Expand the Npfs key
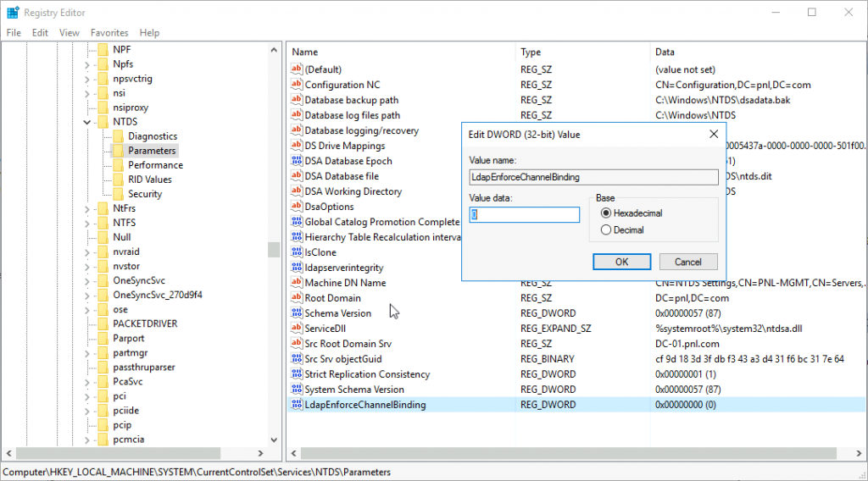This screenshot has width=868, height=481. pyautogui.click(x=87, y=64)
